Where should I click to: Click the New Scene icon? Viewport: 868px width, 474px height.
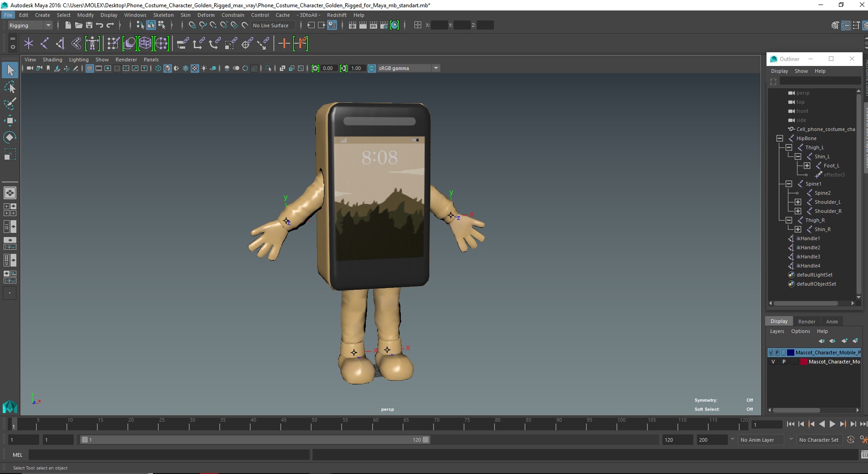68,25
